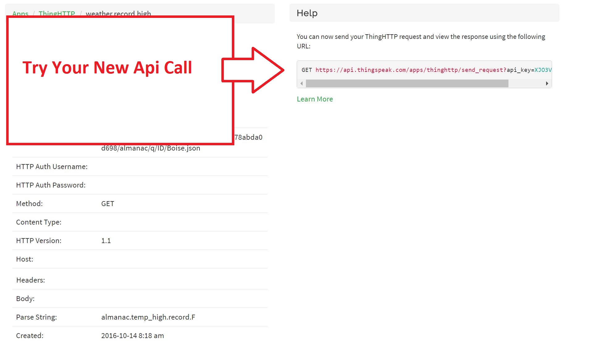Click the HTTP Auth Username label
The height and width of the screenshot is (364, 602).
(52, 167)
